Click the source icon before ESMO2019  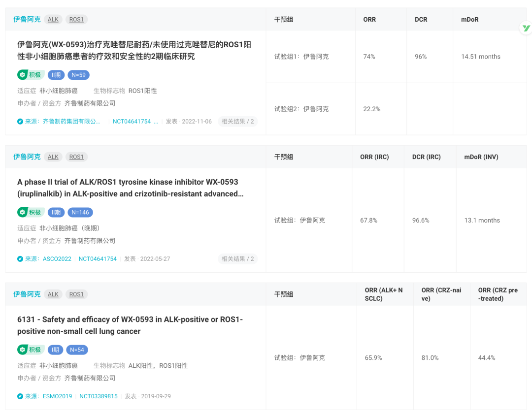(20, 396)
